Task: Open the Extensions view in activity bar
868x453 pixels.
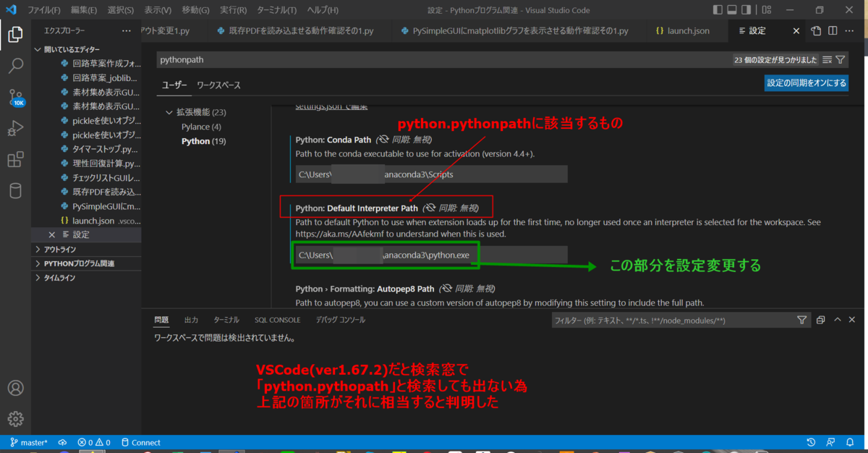Action: coord(15,160)
